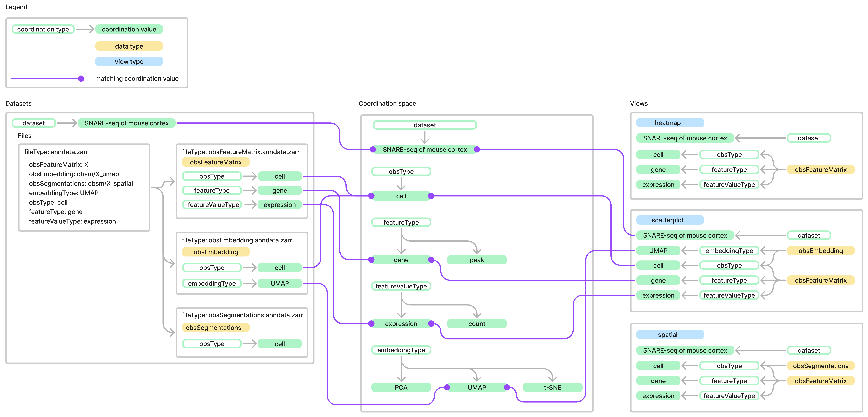Click the 't-SNE' coordination value
This screenshot has width=868, height=417.
(x=552, y=387)
